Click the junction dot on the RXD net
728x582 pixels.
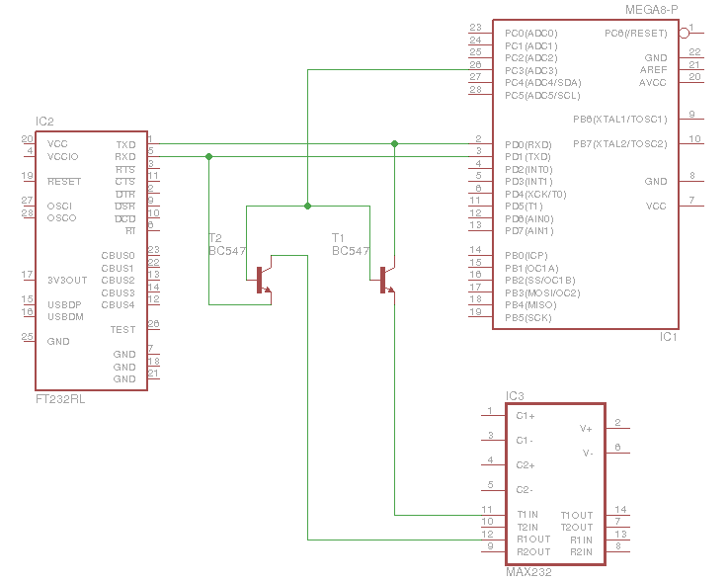point(209,156)
